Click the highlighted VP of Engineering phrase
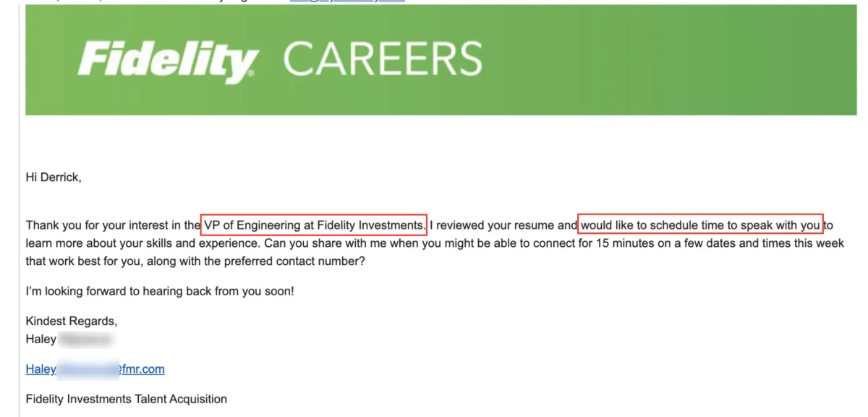 click(314, 225)
